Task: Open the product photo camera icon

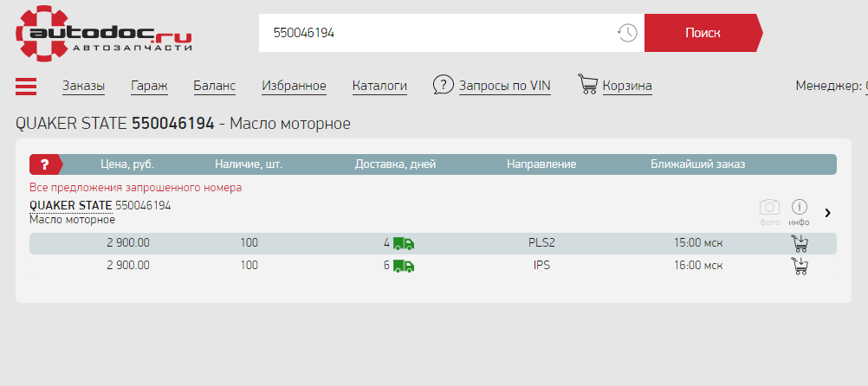Action: point(769,208)
